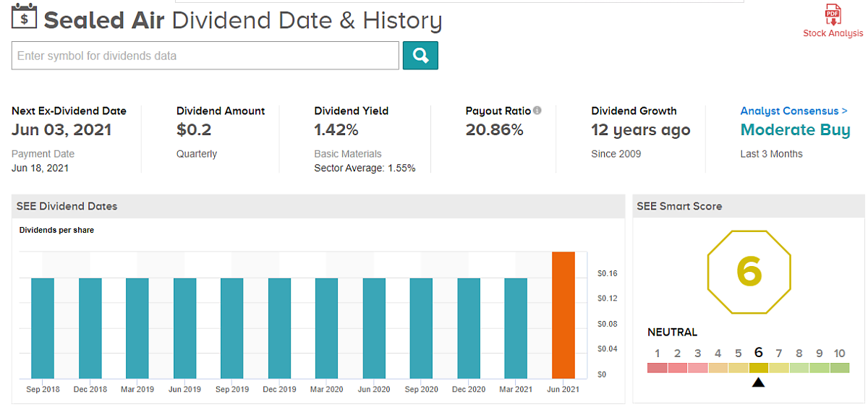
Task: Click score swatch number 7
Action: click(779, 367)
